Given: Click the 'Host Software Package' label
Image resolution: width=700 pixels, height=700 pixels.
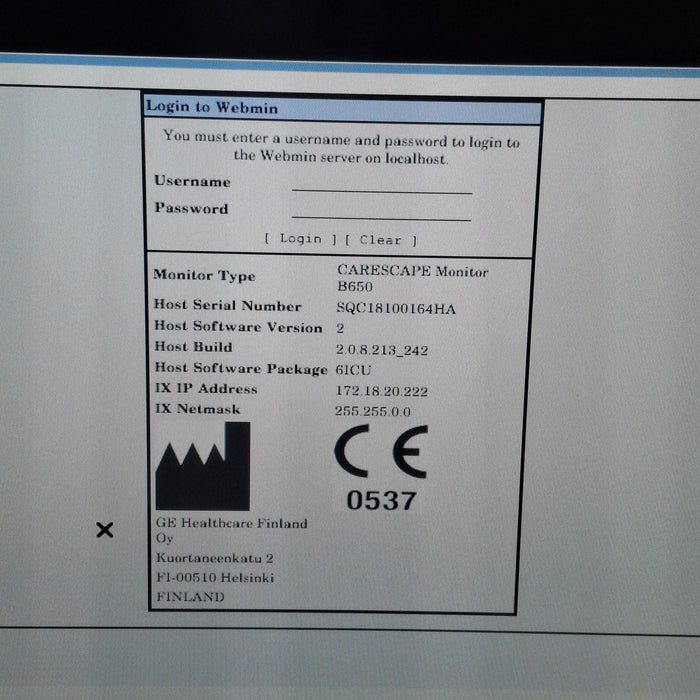Looking at the screenshot, I should click(x=241, y=368).
